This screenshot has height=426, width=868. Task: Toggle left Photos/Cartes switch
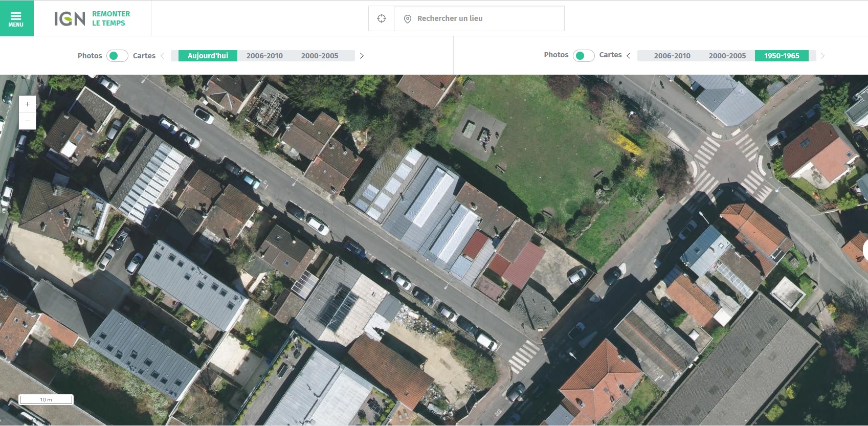pyautogui.click(x=117, y=56)
